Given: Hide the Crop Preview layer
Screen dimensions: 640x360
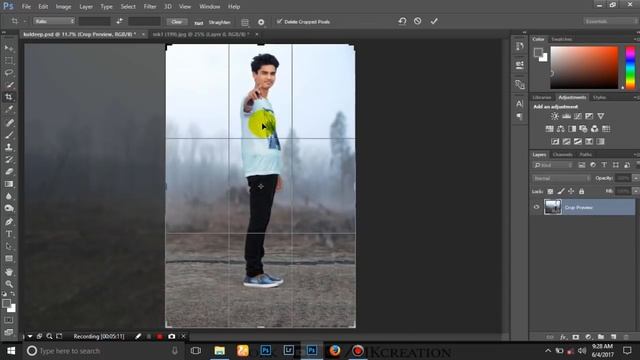Looking at the screenshot, I should click(x=536, y=207).
